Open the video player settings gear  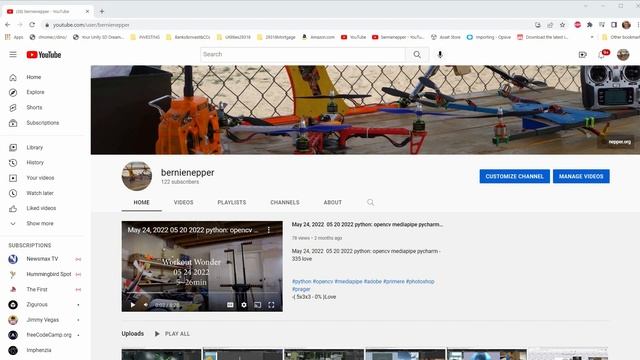[x=244, y=305]
